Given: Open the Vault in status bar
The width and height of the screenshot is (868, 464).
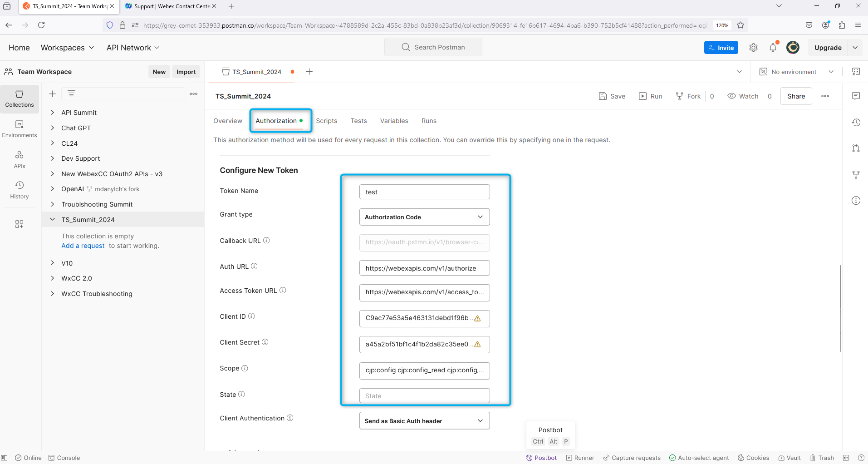Looking at the screenshot, I should (790, 458).
